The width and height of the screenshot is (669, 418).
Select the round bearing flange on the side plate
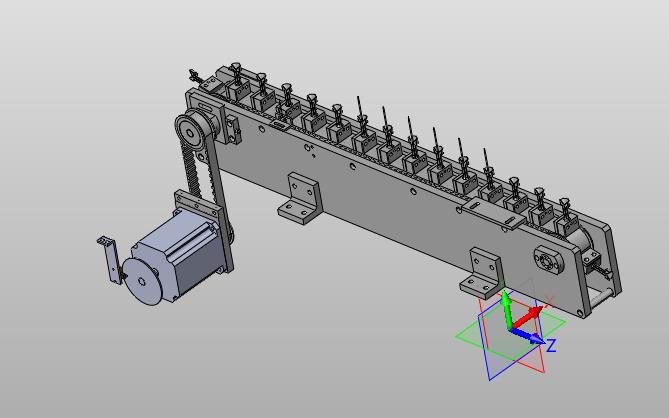pyautogui.click(x=549, y=259)
